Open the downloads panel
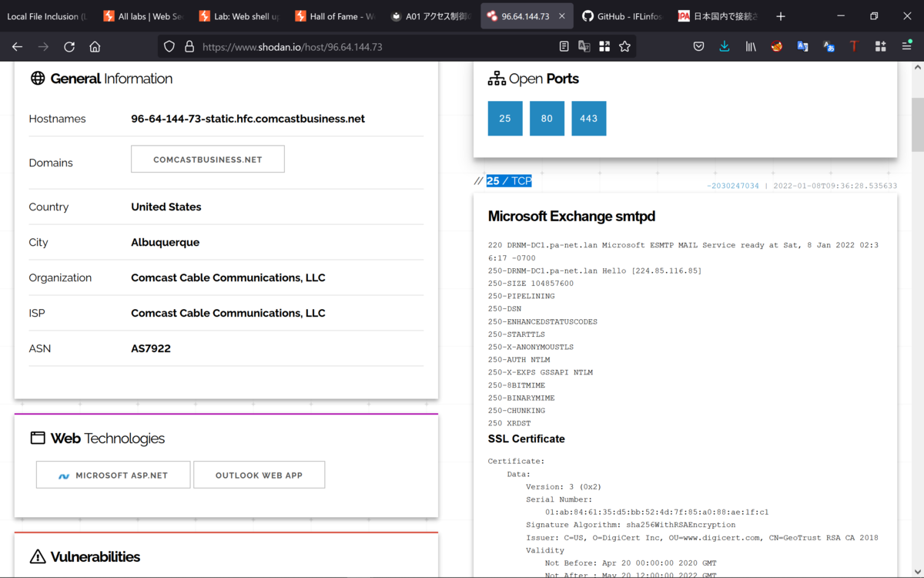924x578 pixels. (725, 47)
